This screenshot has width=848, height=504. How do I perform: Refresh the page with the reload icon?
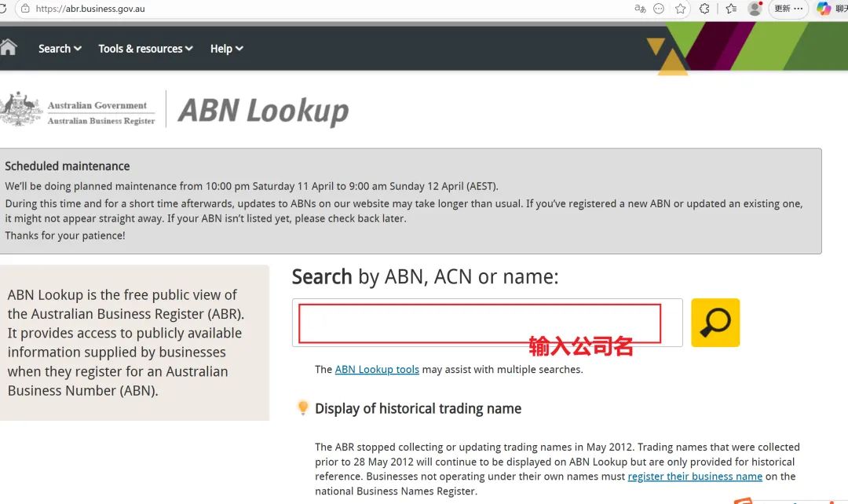click(x=2, y=9)
